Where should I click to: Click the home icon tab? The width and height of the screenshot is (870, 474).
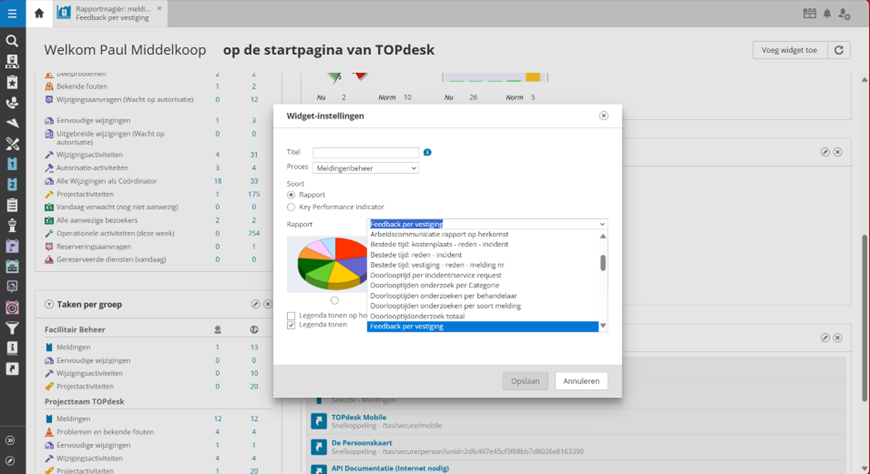click(x=39, y=13)
